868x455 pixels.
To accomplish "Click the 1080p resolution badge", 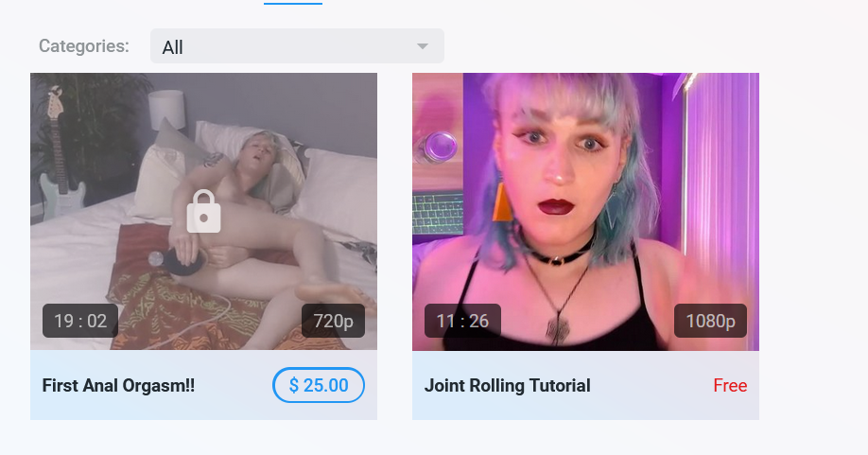I will (710, 321).
